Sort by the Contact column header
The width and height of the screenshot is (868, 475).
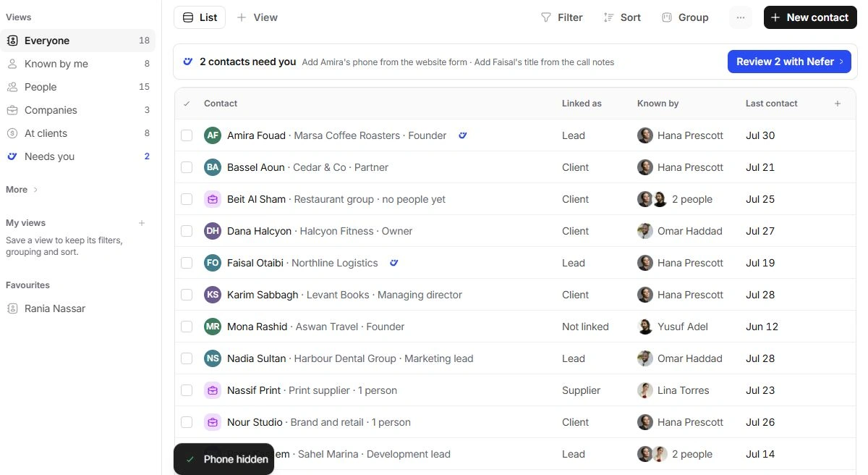[221, 104]
